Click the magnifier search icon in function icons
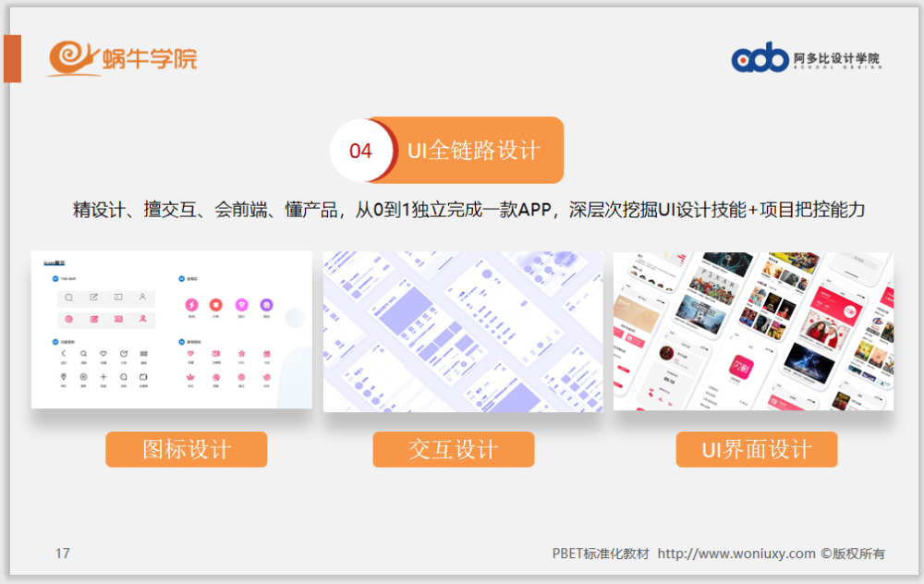Viewport: 924px width, 584px height. 83,353
